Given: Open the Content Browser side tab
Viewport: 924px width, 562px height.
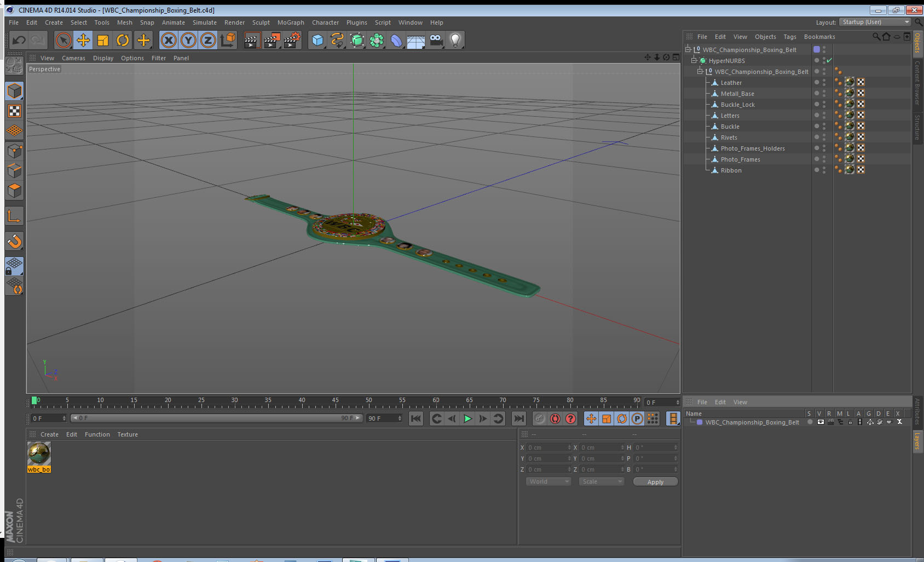Looking at the screenshot, I should [x=917, y=83].
